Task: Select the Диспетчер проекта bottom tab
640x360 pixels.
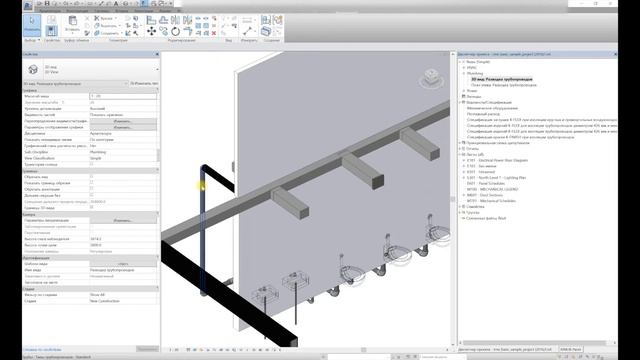Action: [x=504, y=350]
